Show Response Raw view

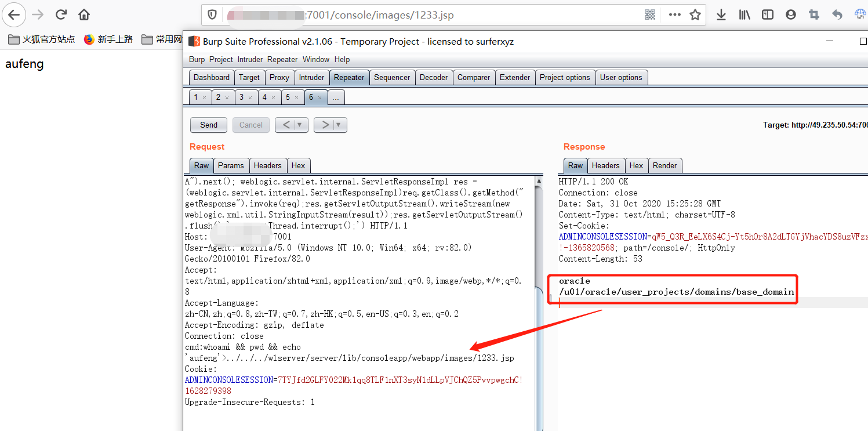click(x=575, y=165)
